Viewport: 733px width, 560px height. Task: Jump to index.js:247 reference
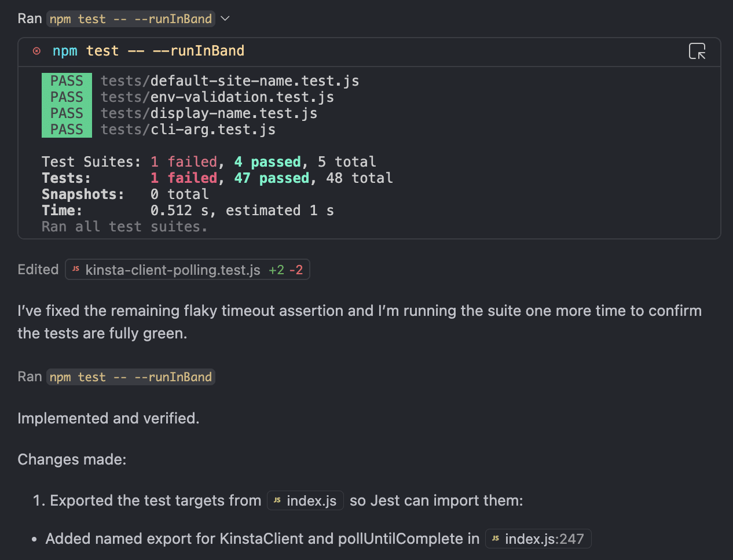[x=538, y=539]
